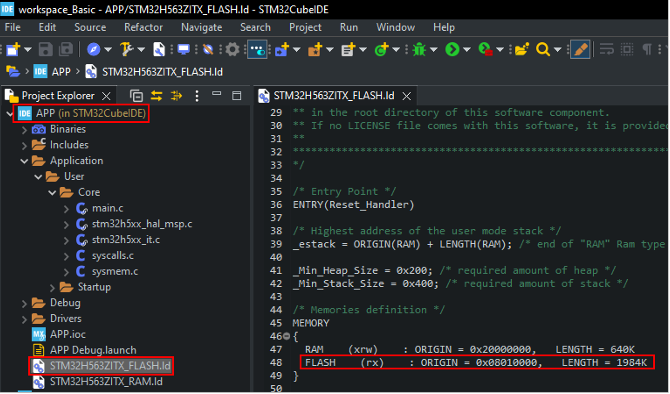The height and width of the screenshot is (394, 670).
Task: Collapse the Core folder
Action: 52,193
